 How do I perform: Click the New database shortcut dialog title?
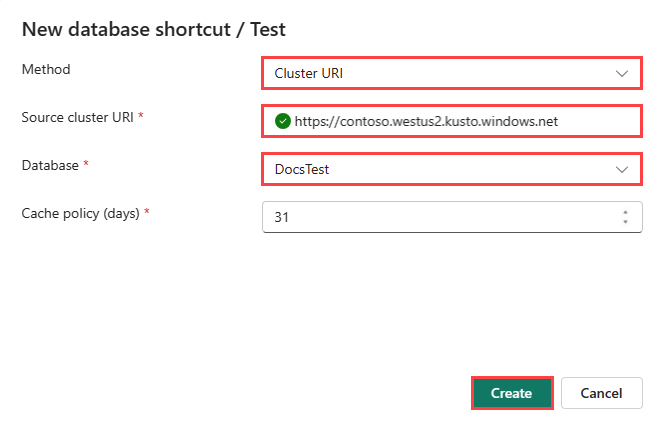[153, 30]
